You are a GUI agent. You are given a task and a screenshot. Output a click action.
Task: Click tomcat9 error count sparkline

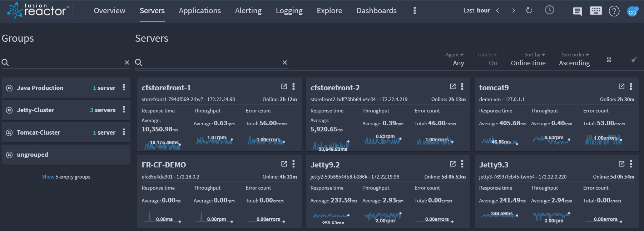604,139
